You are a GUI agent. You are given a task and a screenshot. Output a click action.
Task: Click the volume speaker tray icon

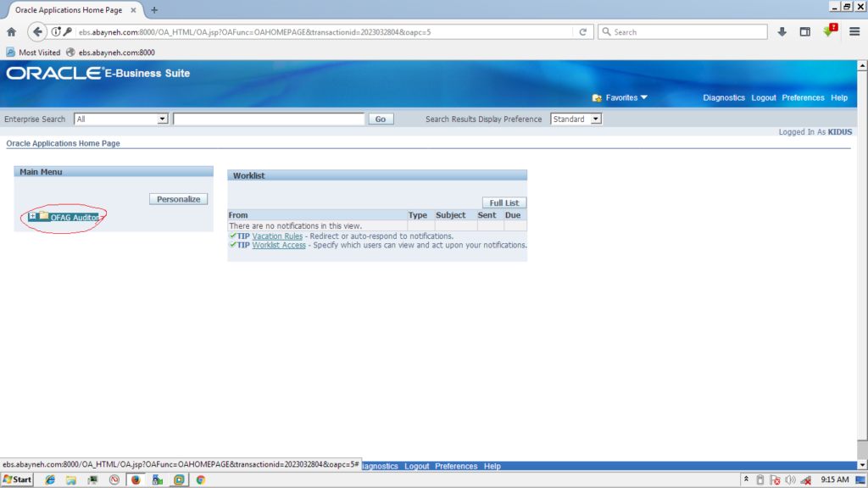pos(790,480)
